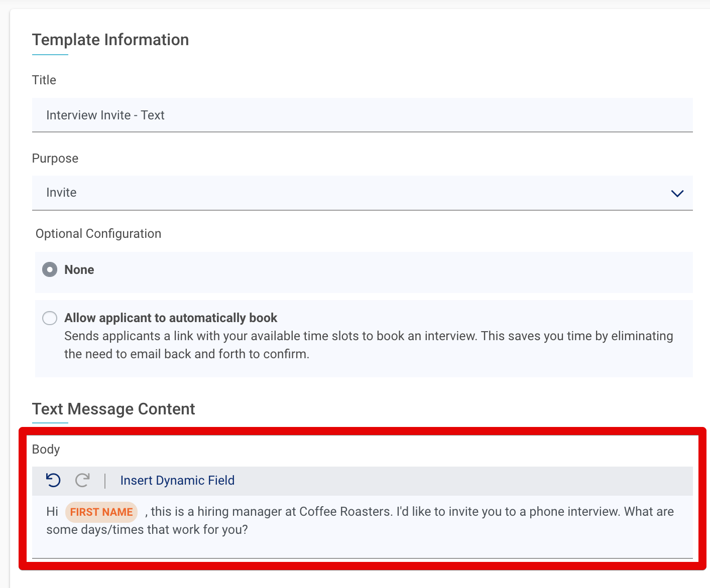The width and height of the screenshot is (710, 588).
Task: Click the Body section label
Action: click(x=46, y=449)
